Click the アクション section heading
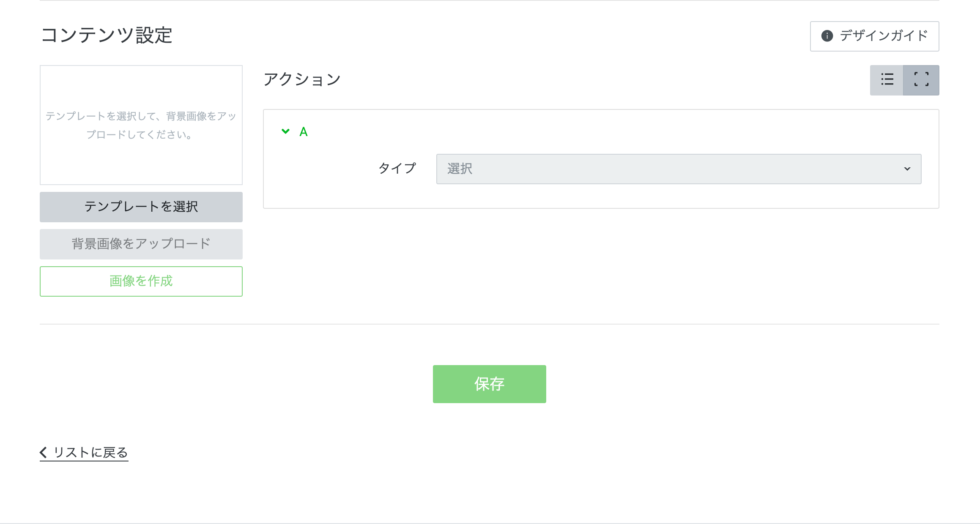 tap(302, 79)
